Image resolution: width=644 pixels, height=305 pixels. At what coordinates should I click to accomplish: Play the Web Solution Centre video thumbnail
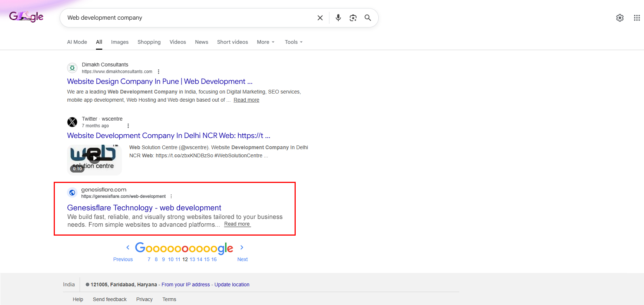pos(94,160)
